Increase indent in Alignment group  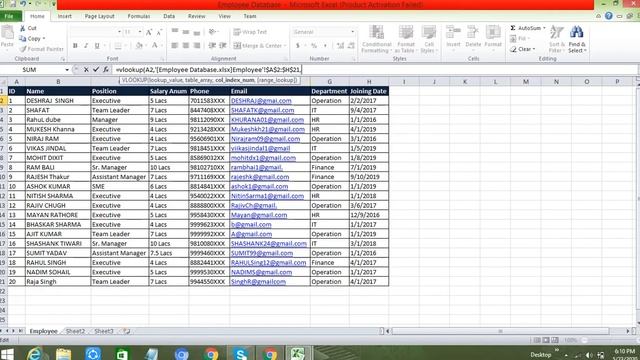(x=223, y=46)
